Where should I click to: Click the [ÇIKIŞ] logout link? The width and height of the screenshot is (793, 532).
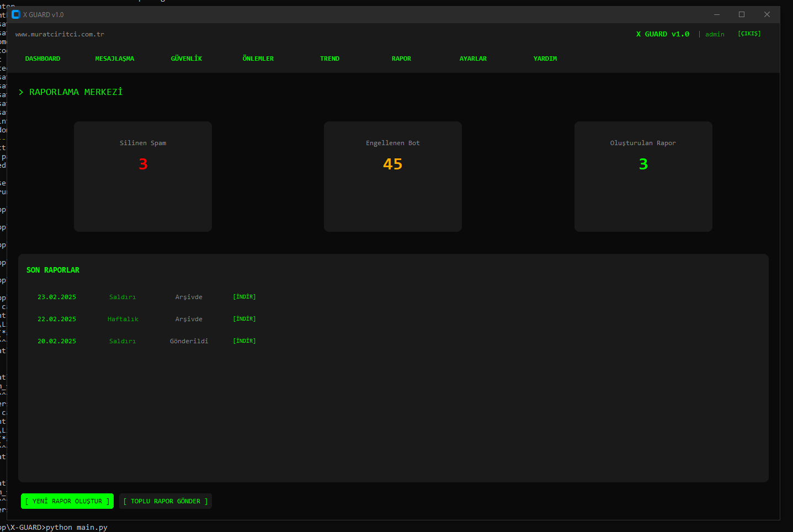click(749, 34)
